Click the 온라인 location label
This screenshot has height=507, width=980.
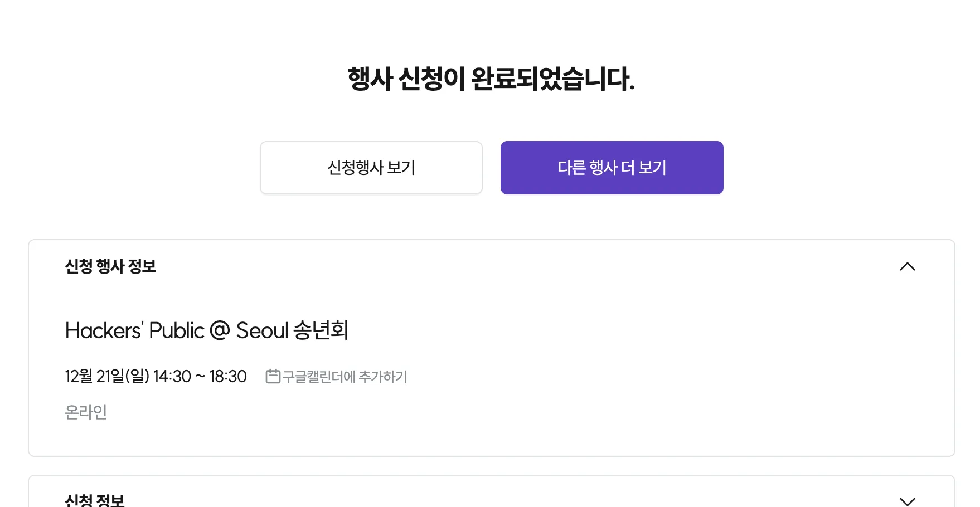point(86,412)
